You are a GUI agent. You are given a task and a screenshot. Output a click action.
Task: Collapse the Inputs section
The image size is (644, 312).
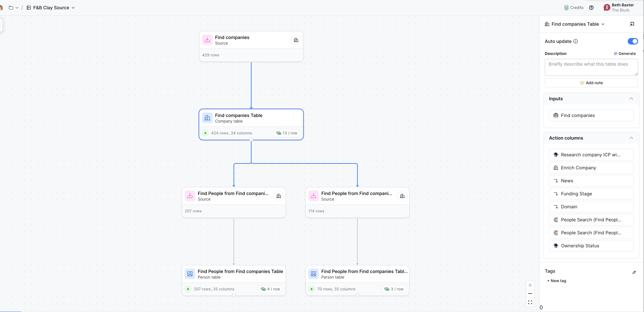click(x=631, y=99)
